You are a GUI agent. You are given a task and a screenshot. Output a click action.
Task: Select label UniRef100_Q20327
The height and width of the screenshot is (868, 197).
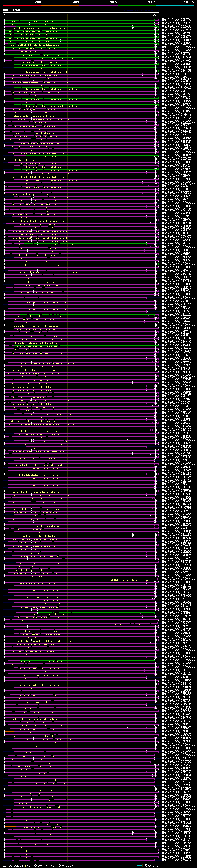[x=177, y=860]
